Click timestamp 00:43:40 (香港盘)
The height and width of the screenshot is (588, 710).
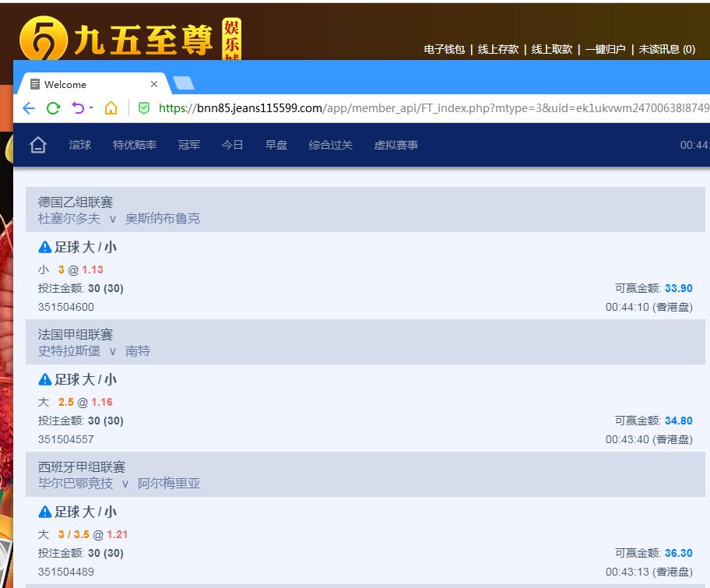tap(649, 439)
